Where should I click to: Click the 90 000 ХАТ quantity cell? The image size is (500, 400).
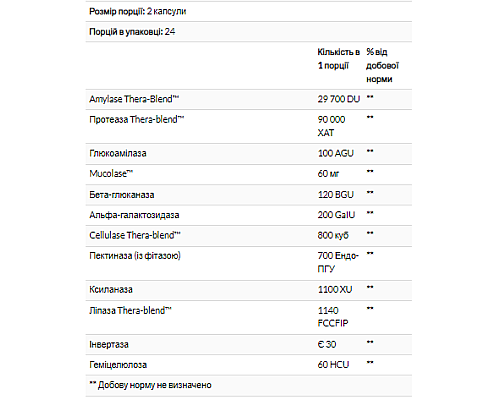(331, 126)
